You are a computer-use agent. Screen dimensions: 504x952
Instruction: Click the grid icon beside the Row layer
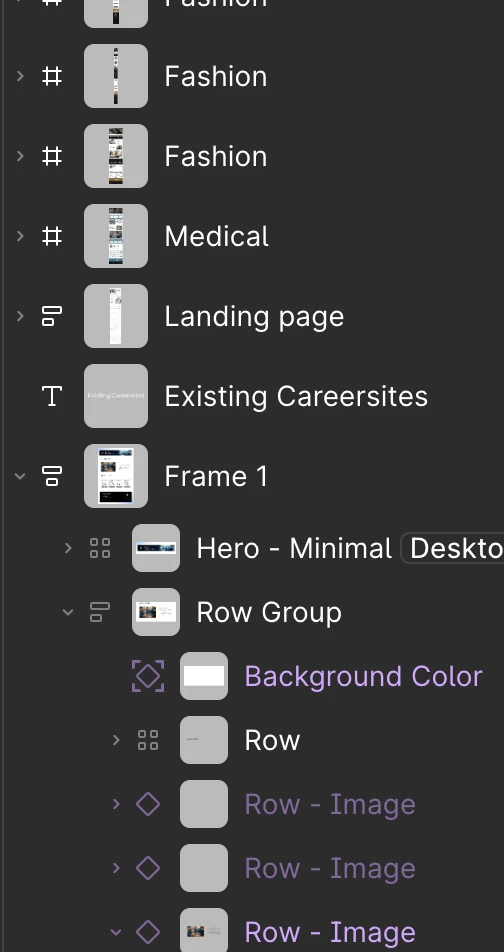(x=148, y=740)
